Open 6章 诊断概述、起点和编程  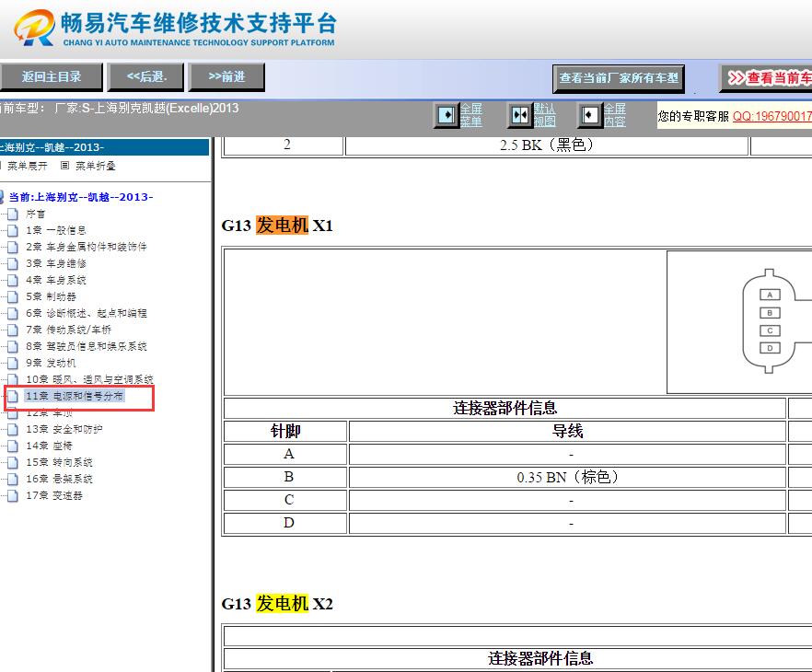87,313
